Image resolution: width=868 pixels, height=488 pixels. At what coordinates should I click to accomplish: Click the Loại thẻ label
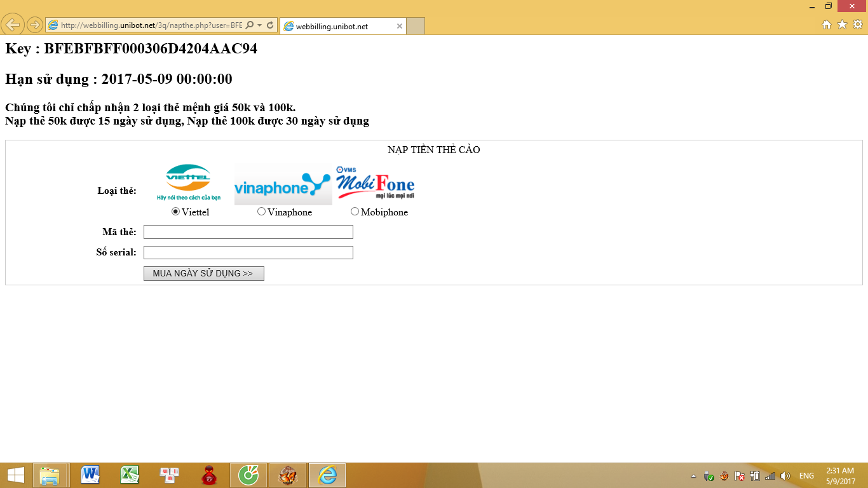coord(117,191)
